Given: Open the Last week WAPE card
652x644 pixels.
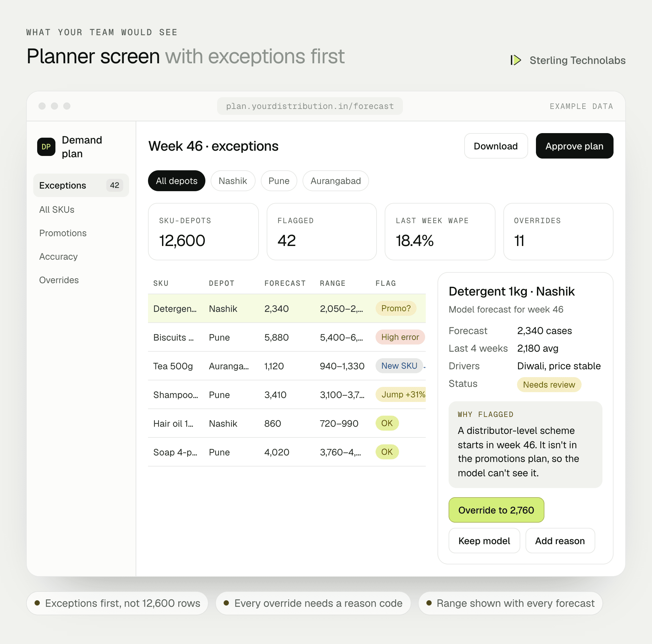Looking at the screenshot, I should click(x=440, y=232).
